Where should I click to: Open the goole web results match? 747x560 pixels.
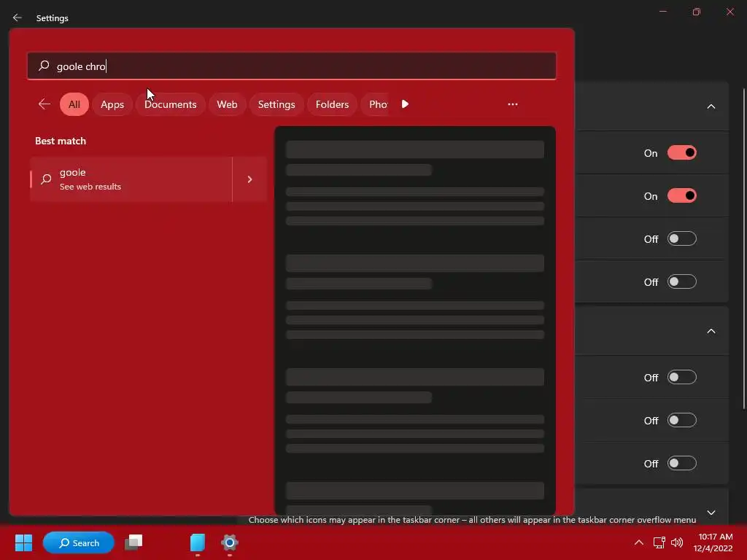point(131,179)
